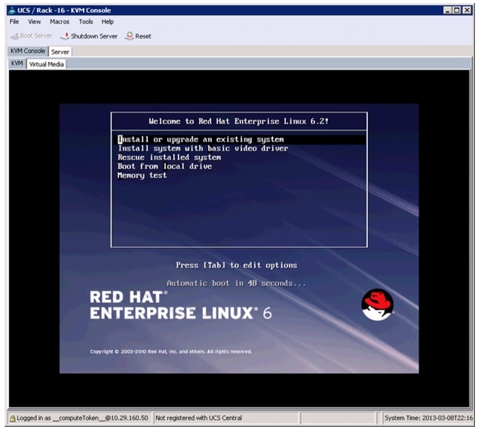Click the 'Welcome to Red Hat Enterprise Linux 6.2!' heading
Screen dimensions: 478x448
(x=239, y=121)
